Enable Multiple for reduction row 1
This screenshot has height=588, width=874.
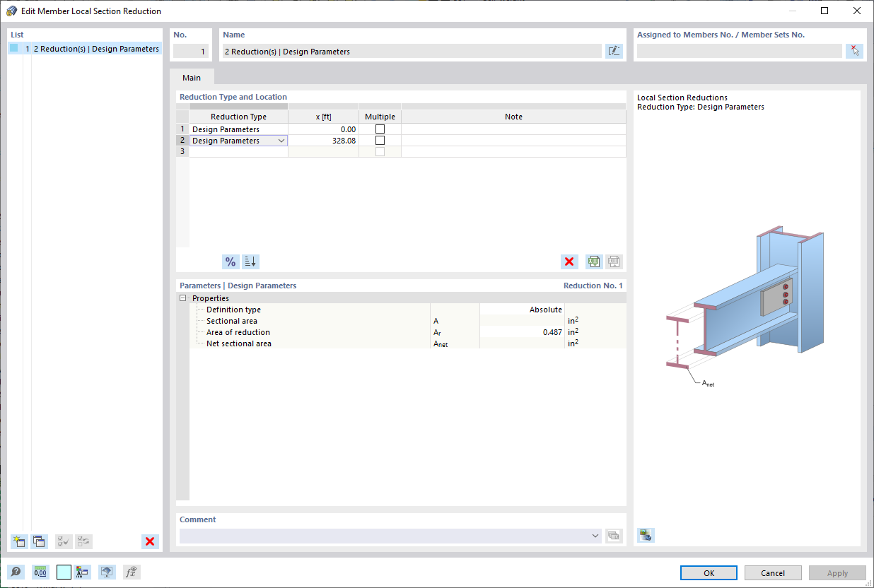[x=380, y=129]
